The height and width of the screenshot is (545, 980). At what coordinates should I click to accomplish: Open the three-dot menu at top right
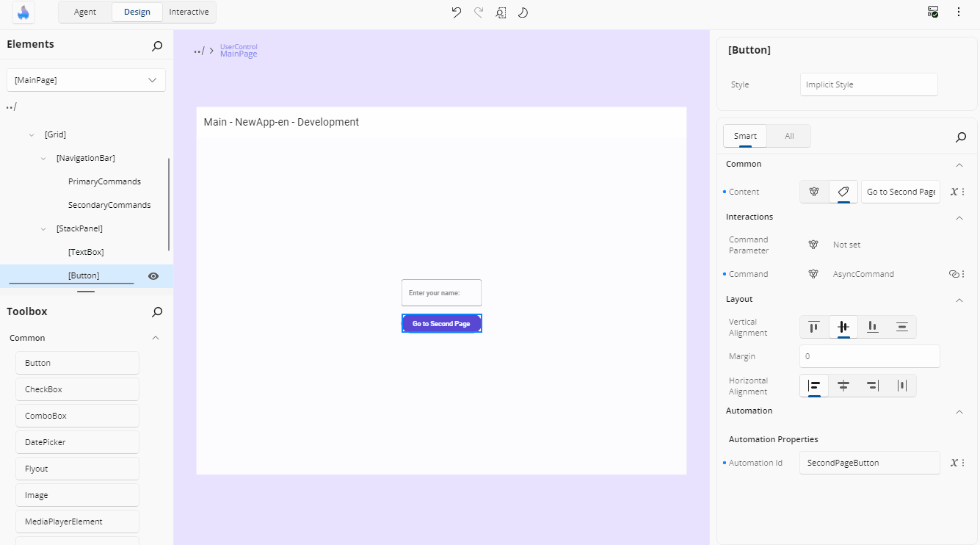coord(959,12)
